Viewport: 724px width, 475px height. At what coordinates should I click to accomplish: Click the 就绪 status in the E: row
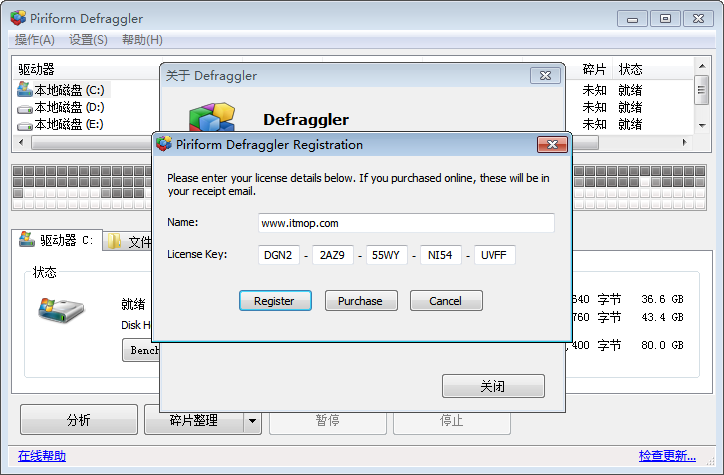(630, 125)
